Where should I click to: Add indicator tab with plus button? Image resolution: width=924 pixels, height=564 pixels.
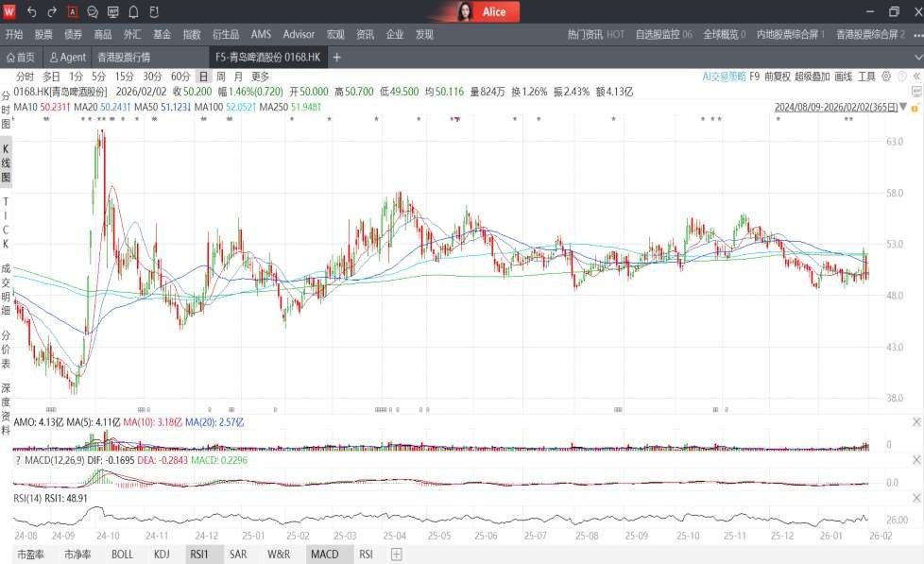coord(396,555)
